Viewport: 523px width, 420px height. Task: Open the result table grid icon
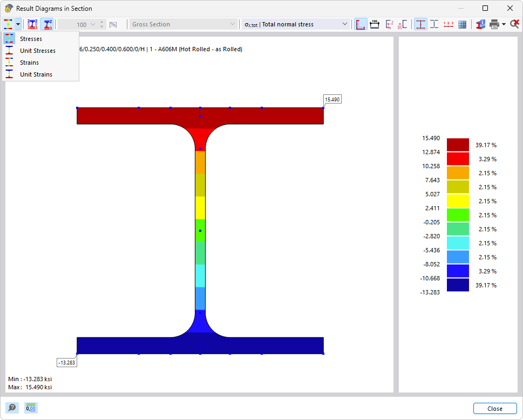click(463, 24)
